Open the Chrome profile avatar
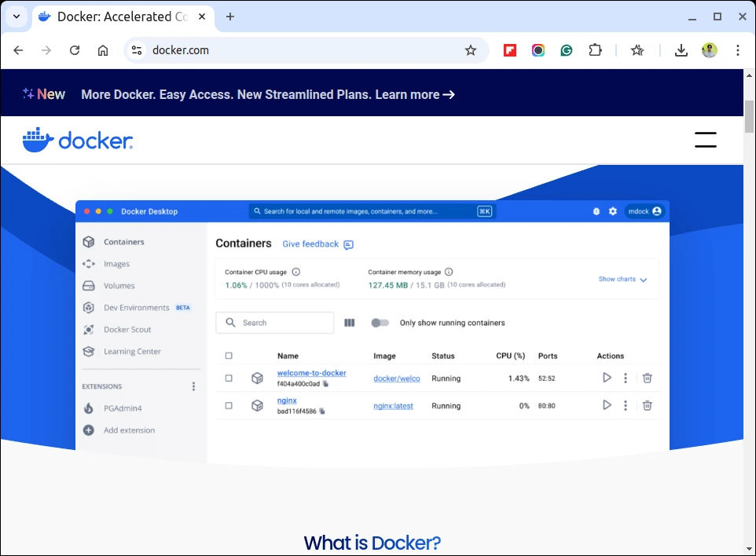756x556 pixels. click(x=709, y=50)
